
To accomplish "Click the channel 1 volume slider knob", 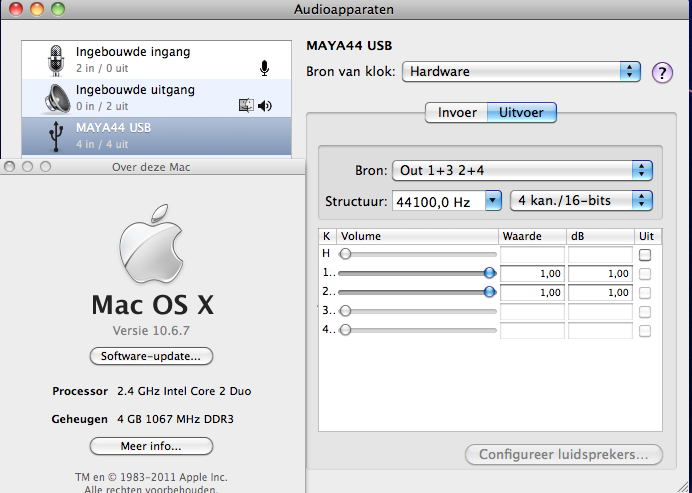I will coord(489,273).
